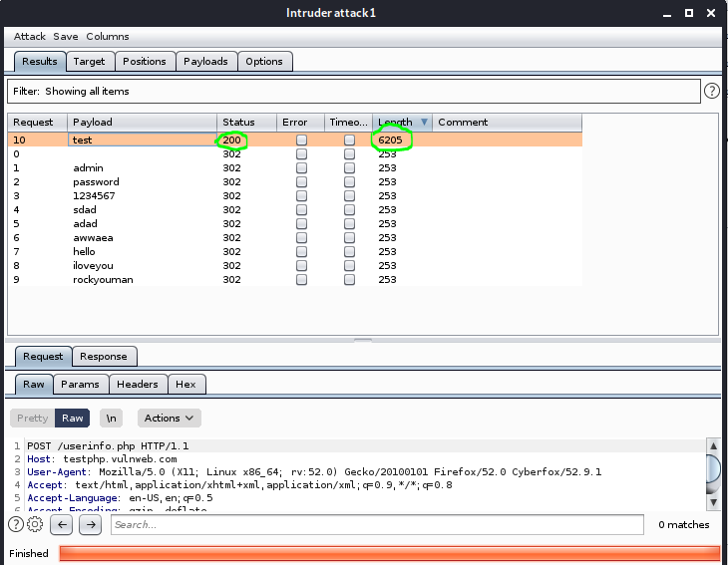Click the POST /userinfo.php request line

click(x=108, y=445)
